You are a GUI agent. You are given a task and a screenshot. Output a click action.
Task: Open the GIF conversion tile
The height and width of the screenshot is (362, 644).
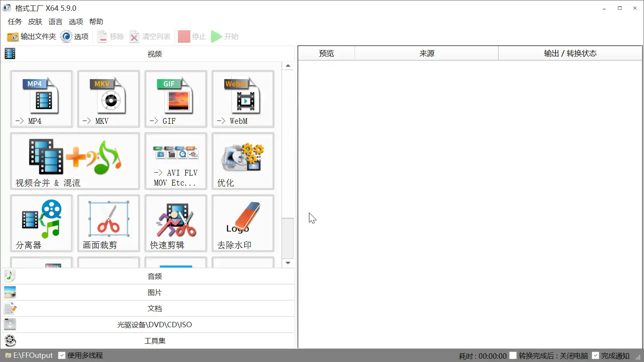click(176, 99)
